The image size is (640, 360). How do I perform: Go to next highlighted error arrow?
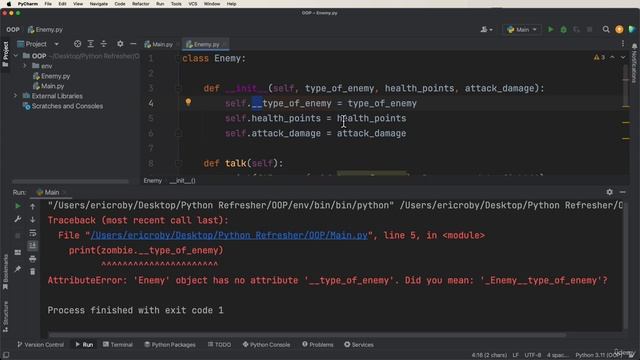coord(623,58)
